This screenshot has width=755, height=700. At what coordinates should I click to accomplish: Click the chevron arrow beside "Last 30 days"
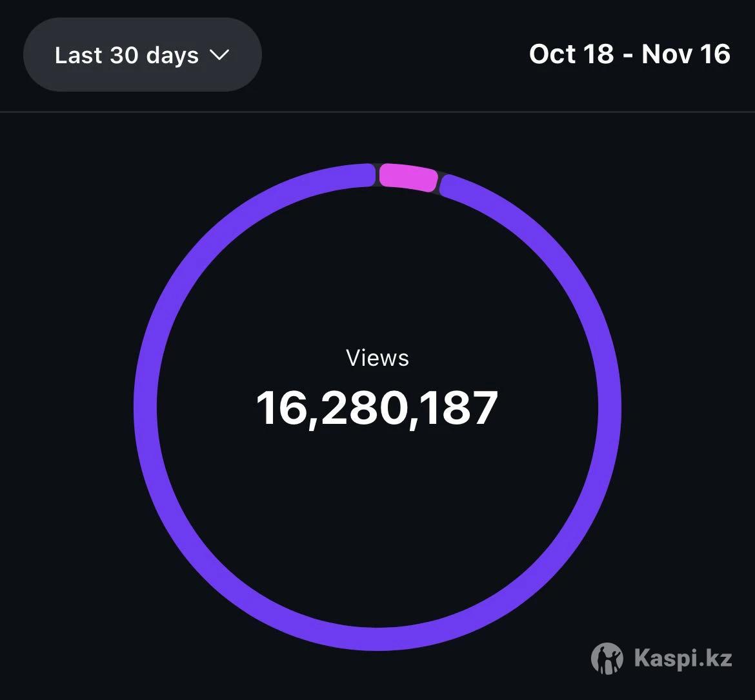tap(219, 55)
